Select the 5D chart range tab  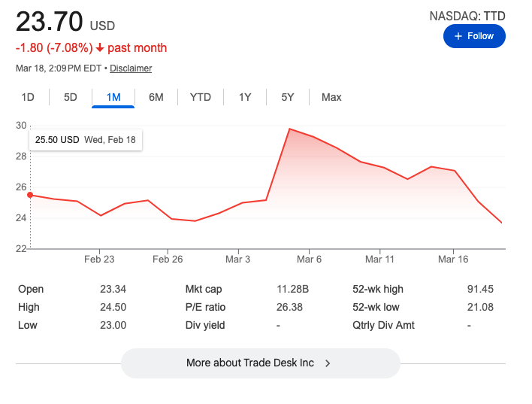tap(71, 97)
